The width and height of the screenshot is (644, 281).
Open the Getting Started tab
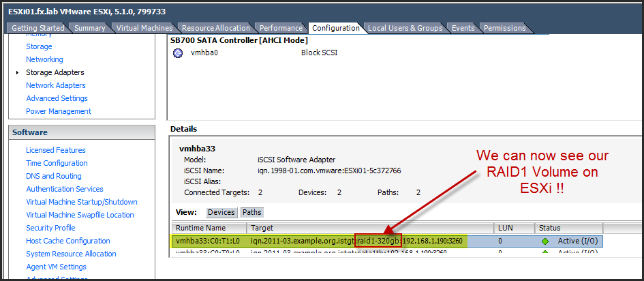point(37,28)
